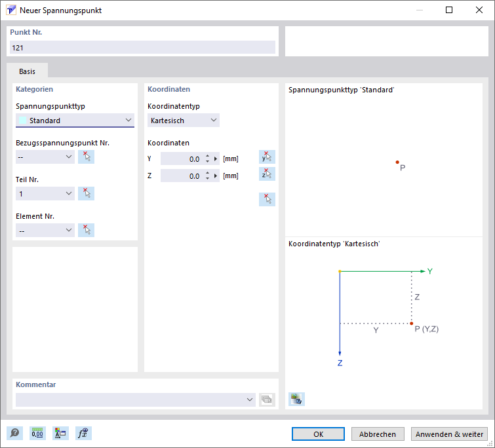This screenshot has width=495, height=448.
Task: Open Z coordinate value options arrow
Action: (x=216, y=176)
